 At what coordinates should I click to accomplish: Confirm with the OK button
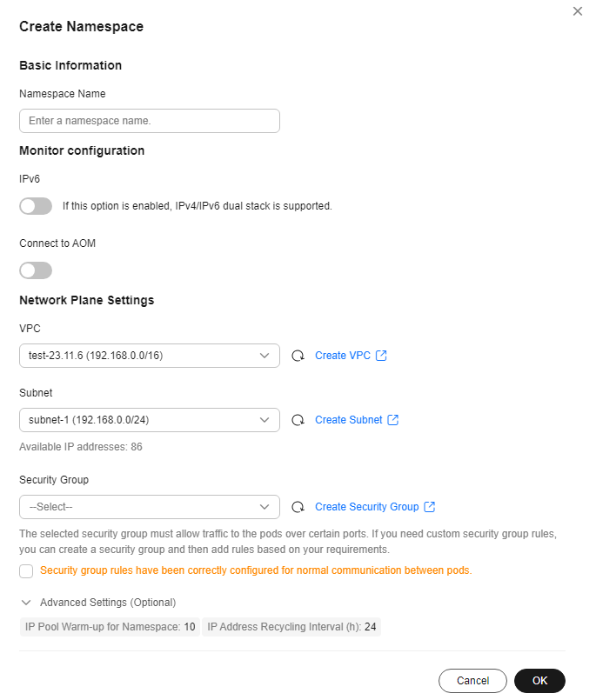pos(539,681)
